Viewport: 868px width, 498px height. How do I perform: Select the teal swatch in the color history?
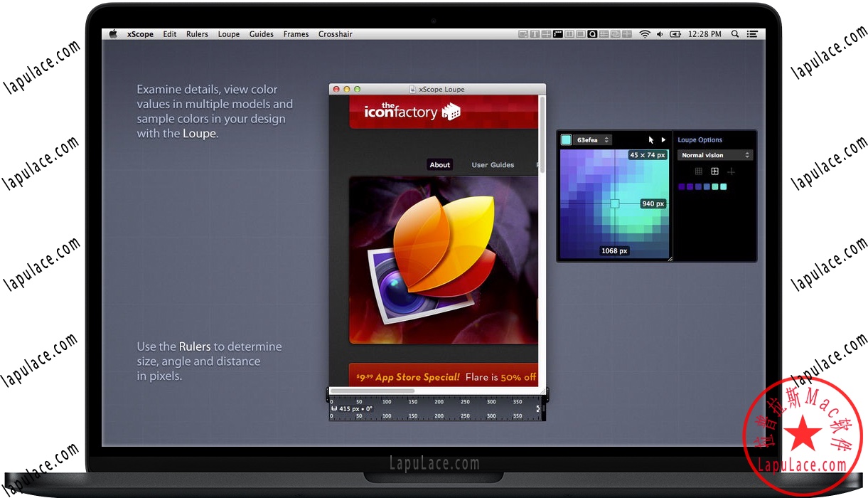[724, 186]
